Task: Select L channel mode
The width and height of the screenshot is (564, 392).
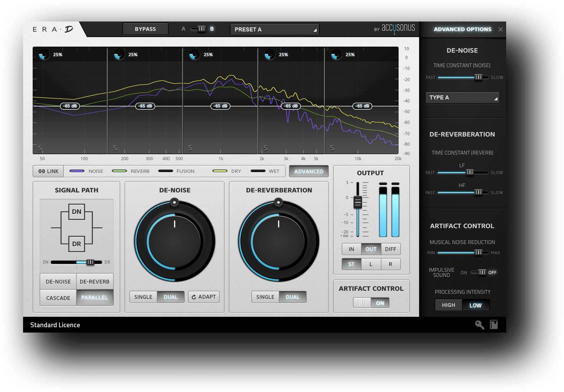Action: [x=371, y=264]
